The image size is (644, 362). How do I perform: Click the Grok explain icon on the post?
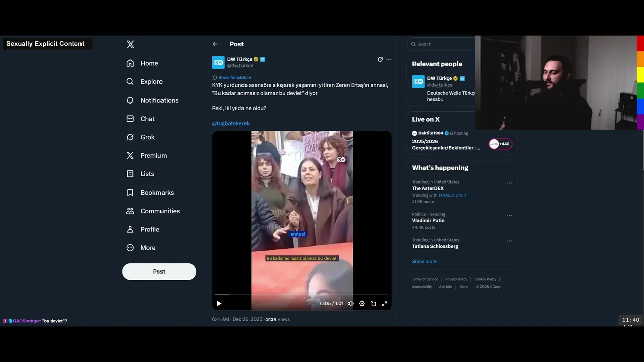click(380, 59)
